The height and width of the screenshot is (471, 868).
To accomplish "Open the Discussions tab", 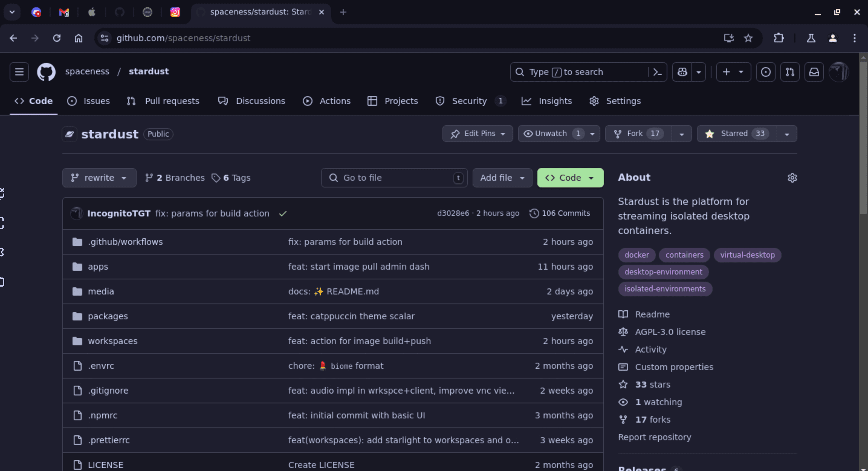I will 251,101.
